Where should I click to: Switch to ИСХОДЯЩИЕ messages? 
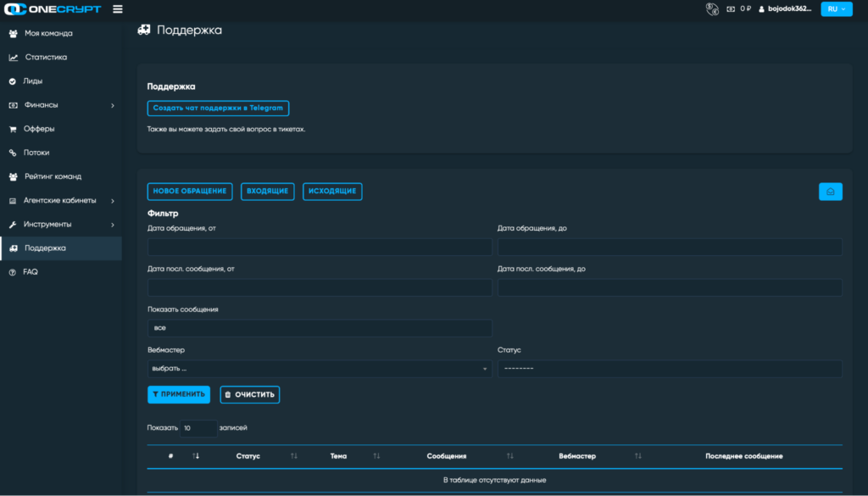tap(332, 191)
